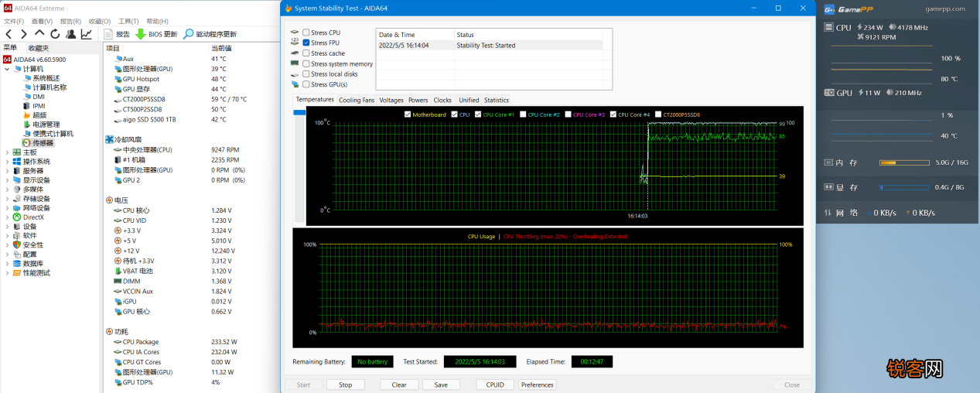Image resolution: width=980 pixels, height=393 pixels.
Task: Collapse the 计算机 tree node
Action: [x=8, y=69]
